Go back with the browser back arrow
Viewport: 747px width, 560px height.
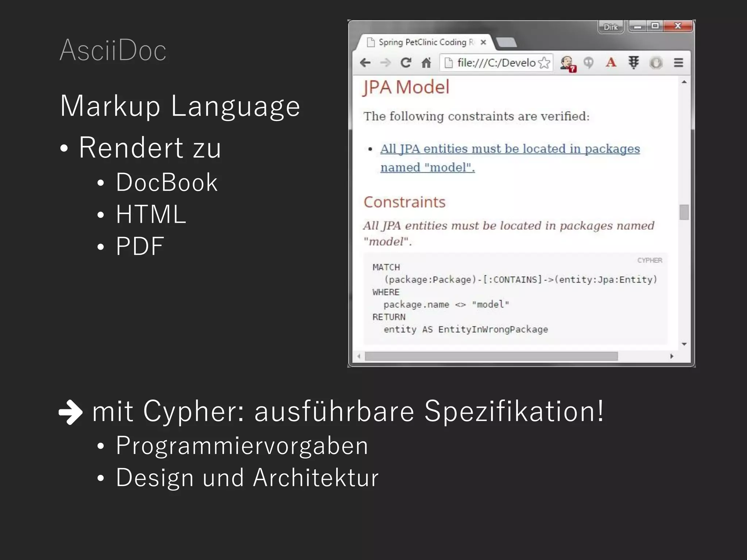point(365,63)
